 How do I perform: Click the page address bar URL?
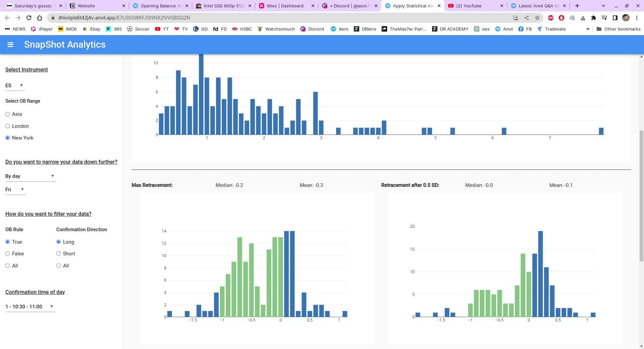coord(124,18)
